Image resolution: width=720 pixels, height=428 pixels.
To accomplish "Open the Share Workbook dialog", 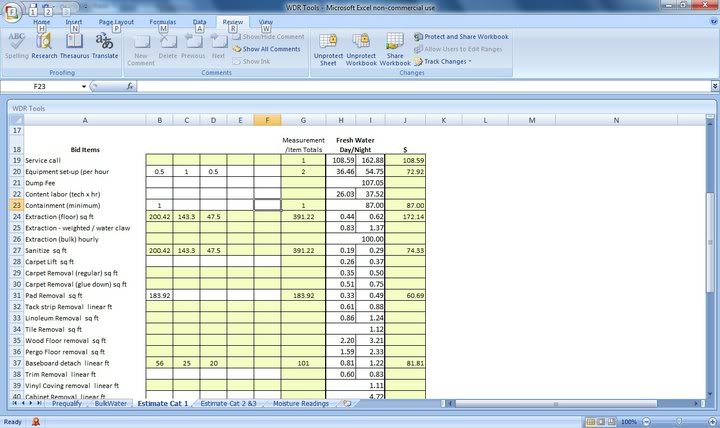I will point(394,47).
